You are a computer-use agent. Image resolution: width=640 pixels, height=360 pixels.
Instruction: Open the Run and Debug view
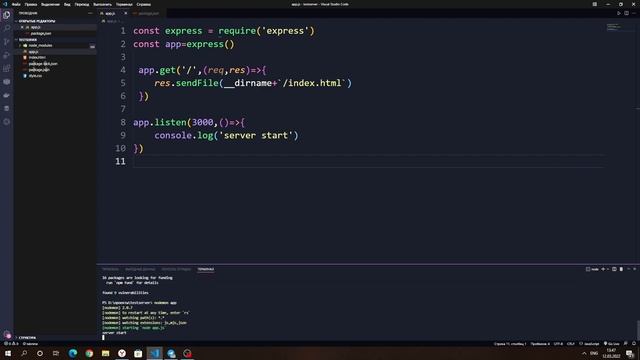tap(7, 55)
